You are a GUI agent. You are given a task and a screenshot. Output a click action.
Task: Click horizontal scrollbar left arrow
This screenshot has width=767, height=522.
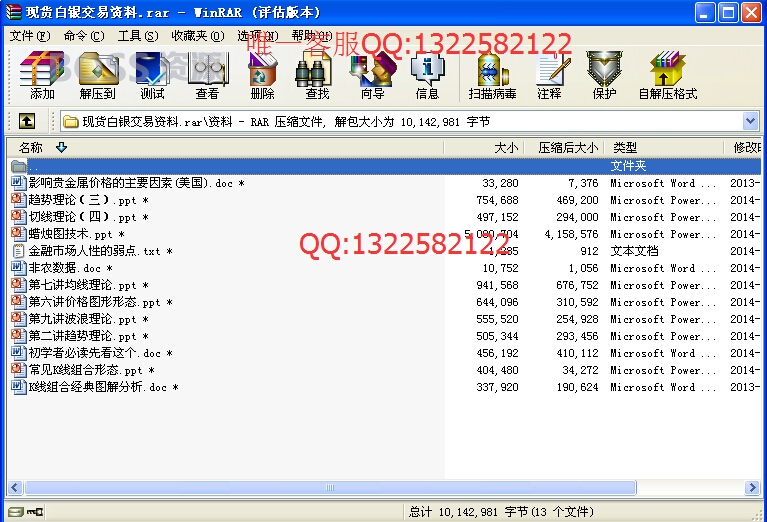click(x=15, y=487)
